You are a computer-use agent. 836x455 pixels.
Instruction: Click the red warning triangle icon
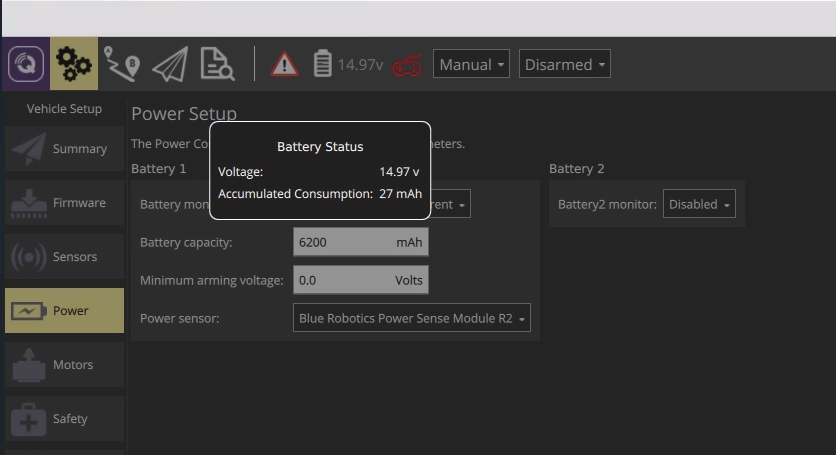pos(284,65)
